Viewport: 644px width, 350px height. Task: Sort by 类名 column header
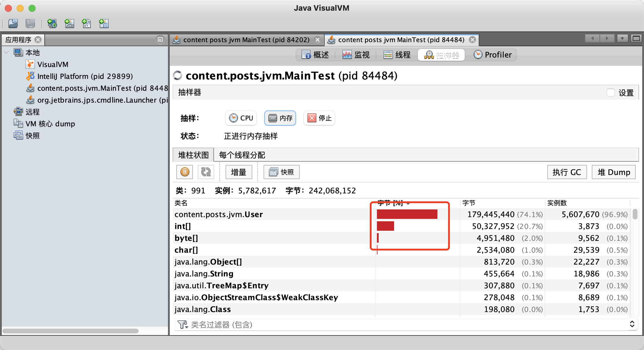(x=274, y=203)
